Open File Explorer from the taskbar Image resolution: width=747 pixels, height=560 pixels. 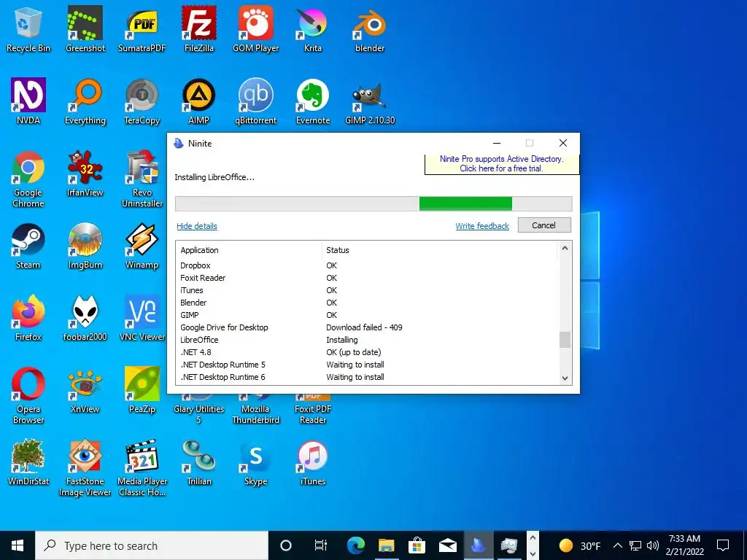point(387,545)
